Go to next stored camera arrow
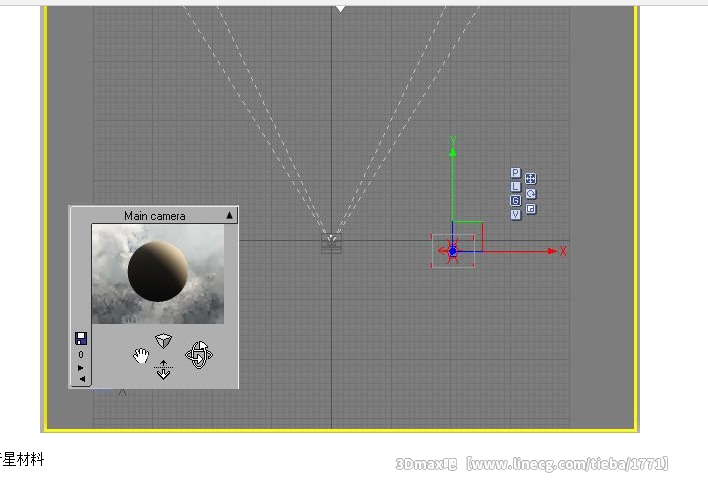 [81, 368]
